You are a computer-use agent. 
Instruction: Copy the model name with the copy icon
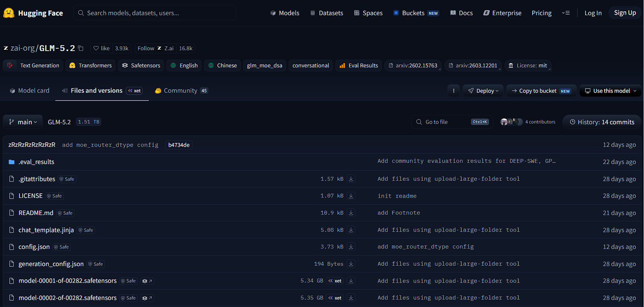(81, 48)
